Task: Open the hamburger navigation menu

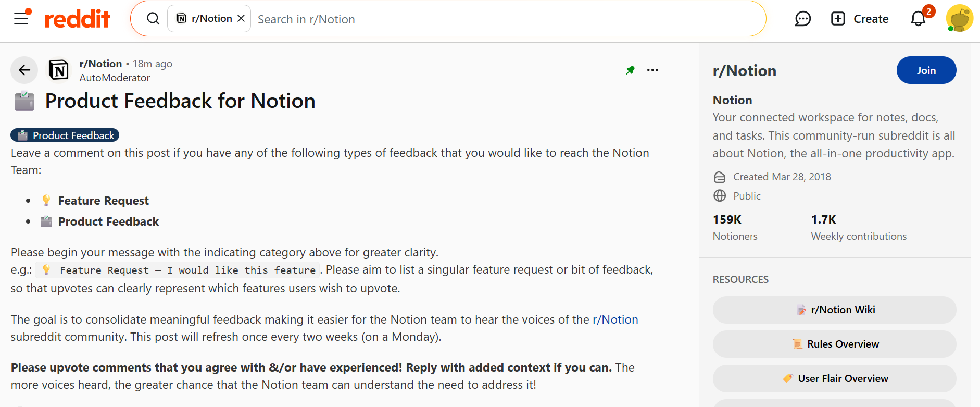Action: click(x=21, y=19)
